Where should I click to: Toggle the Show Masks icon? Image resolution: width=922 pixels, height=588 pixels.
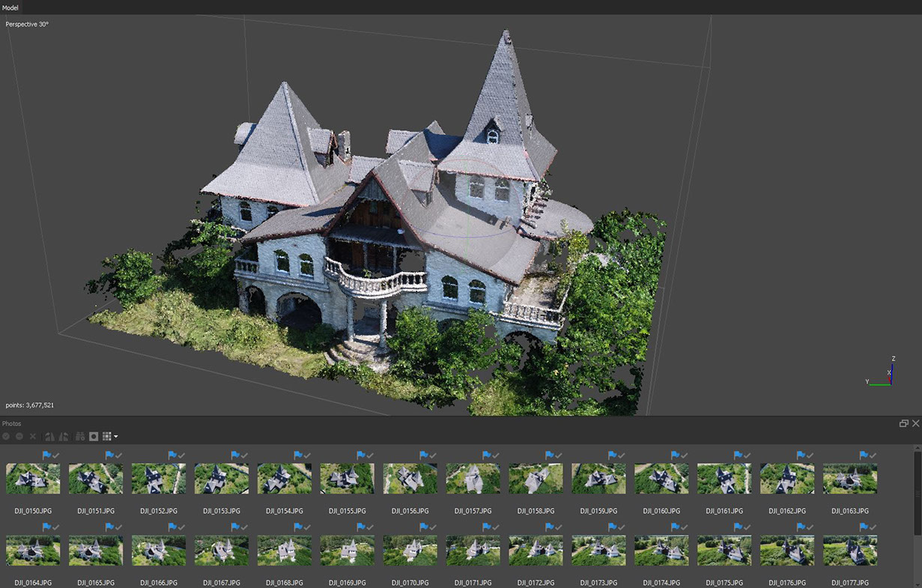click(94, 436)
